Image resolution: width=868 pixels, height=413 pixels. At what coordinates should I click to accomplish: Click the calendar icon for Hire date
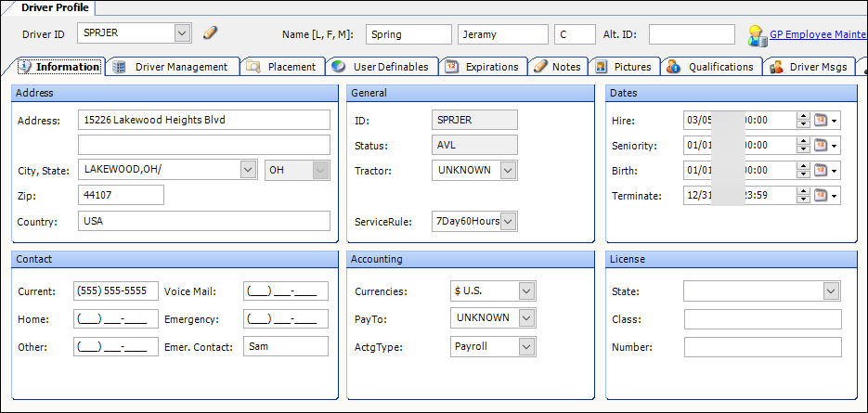coord(821,121)
